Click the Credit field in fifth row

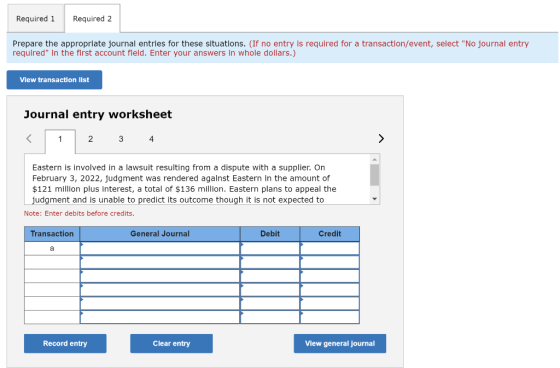[330, 303]
